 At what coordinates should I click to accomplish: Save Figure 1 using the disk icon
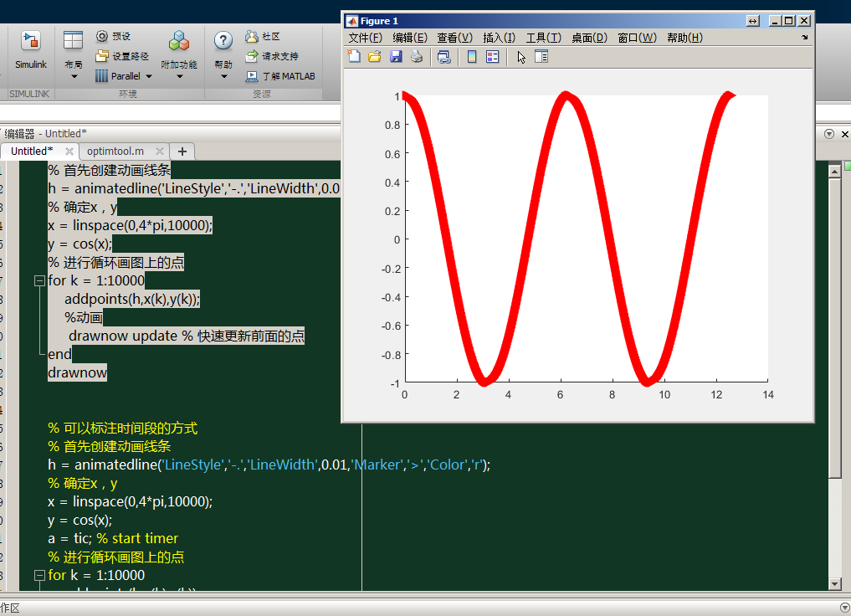coord(395,56)
